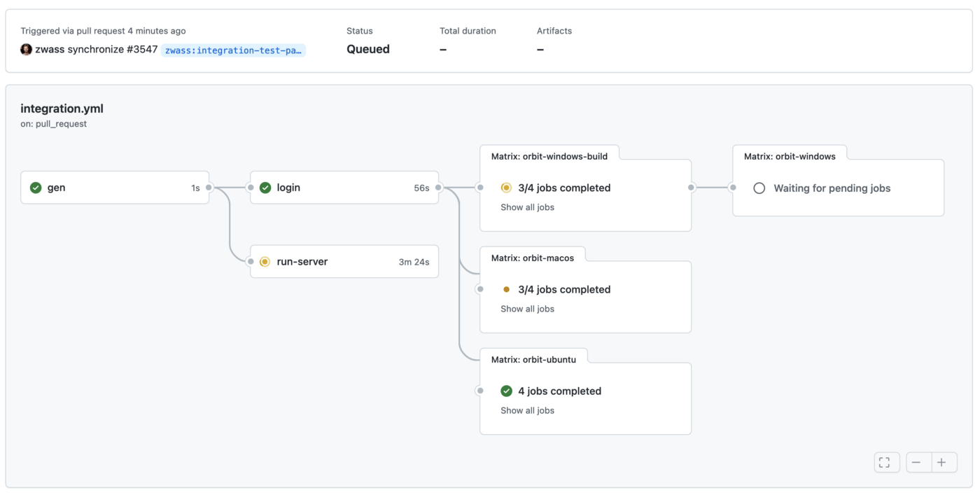Click the Artifacts label

pos(554,31)
